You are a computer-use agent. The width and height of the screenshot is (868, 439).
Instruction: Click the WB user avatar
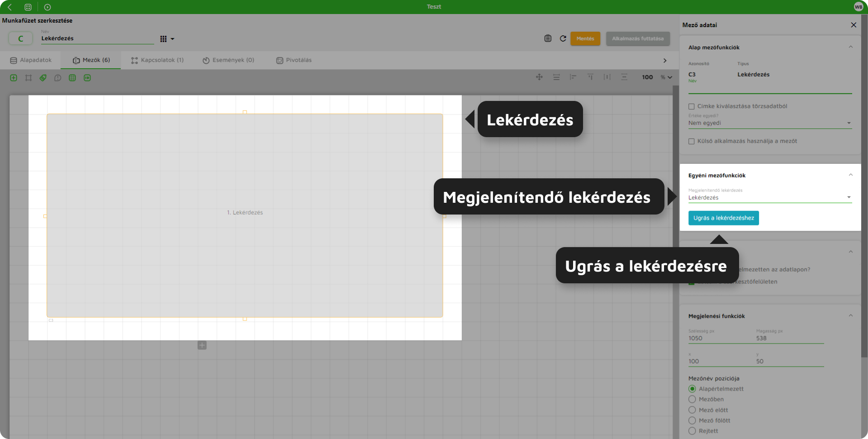[x=858, y=7]
